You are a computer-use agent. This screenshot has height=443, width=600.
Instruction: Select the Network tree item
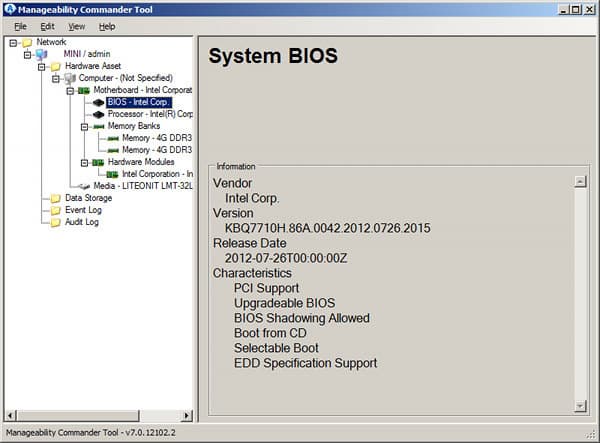coord(51,42)
